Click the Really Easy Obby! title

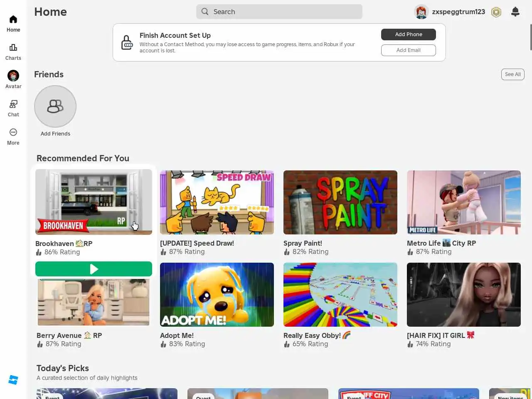(x=317, y=335)
